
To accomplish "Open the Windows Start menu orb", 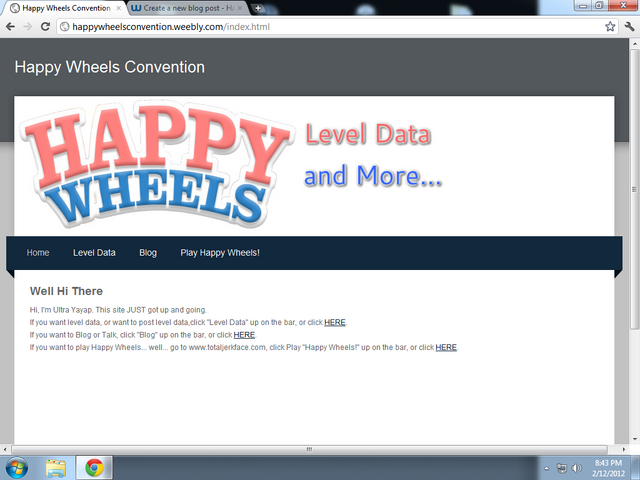I will pos(17,468).
